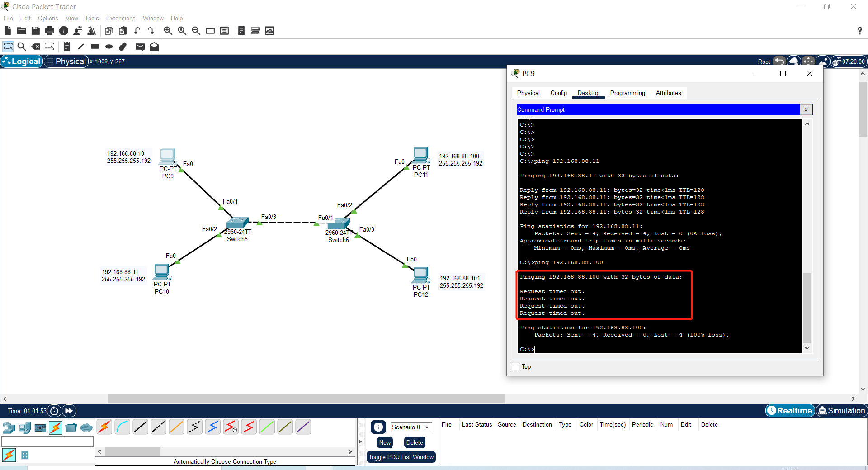Add a Complex PDU open envelope
This screenshot has width=868, height=470.
(154, 47)
